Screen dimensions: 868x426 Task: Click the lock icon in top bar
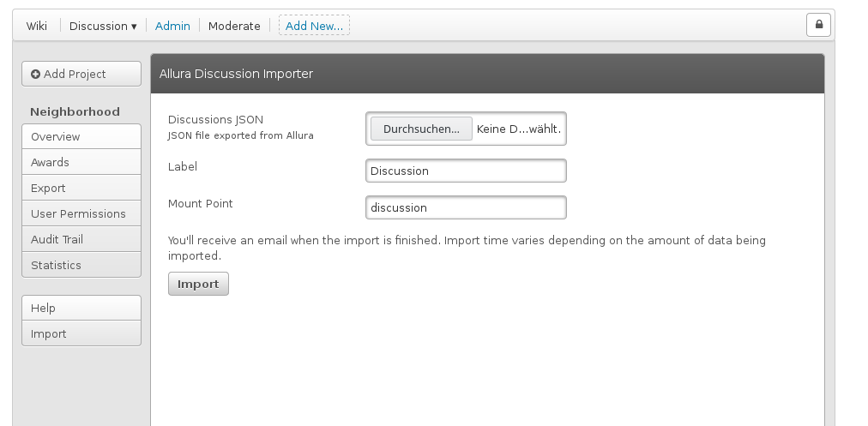(818, 25)
